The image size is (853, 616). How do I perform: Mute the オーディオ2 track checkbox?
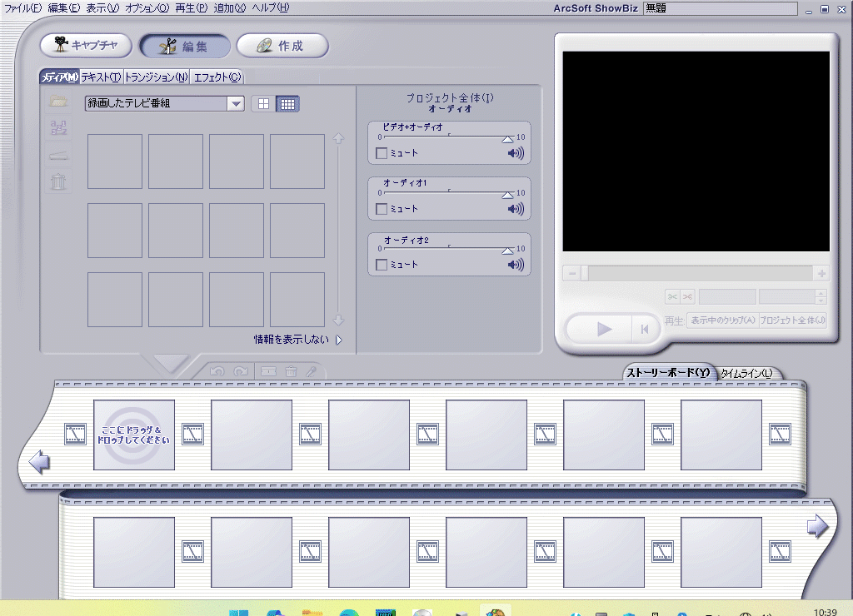pos(382,265)
